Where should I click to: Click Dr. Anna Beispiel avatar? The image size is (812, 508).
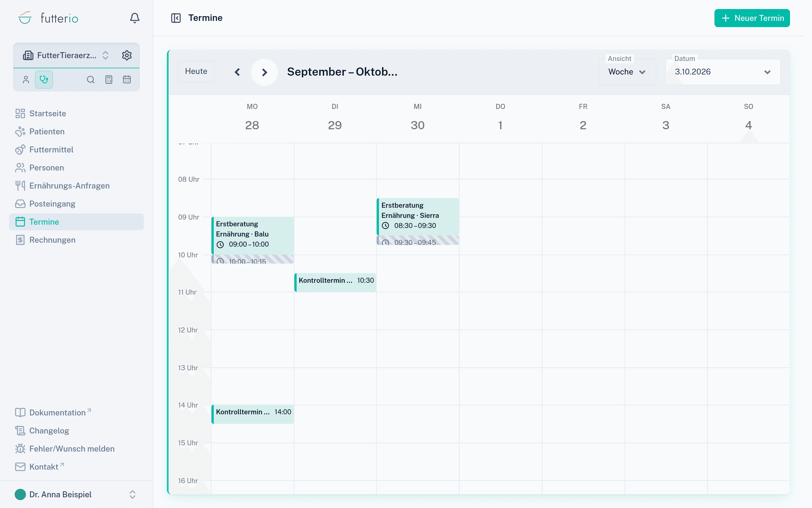click(20, 494)
